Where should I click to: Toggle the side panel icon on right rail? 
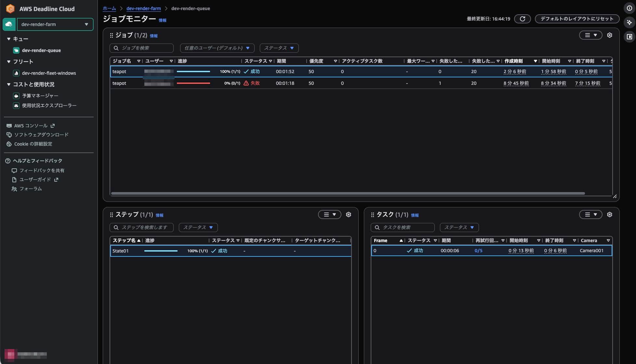click(x=629, y=37)
